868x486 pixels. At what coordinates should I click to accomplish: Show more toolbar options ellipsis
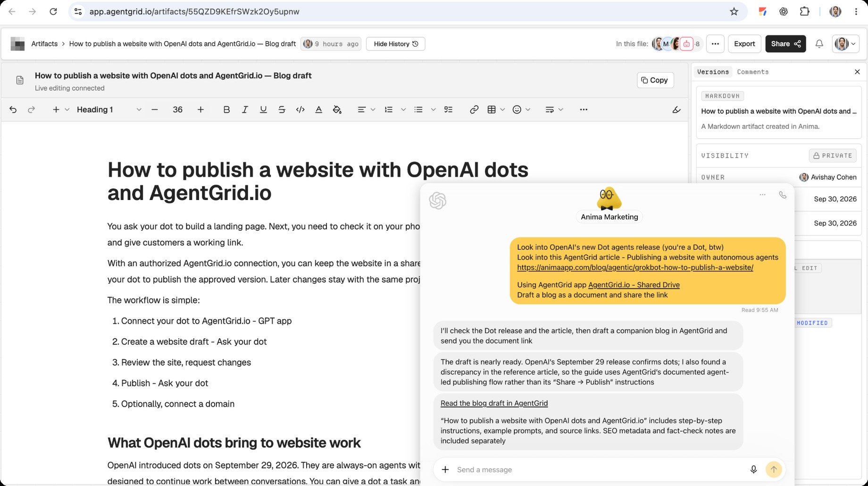point(584,109)
